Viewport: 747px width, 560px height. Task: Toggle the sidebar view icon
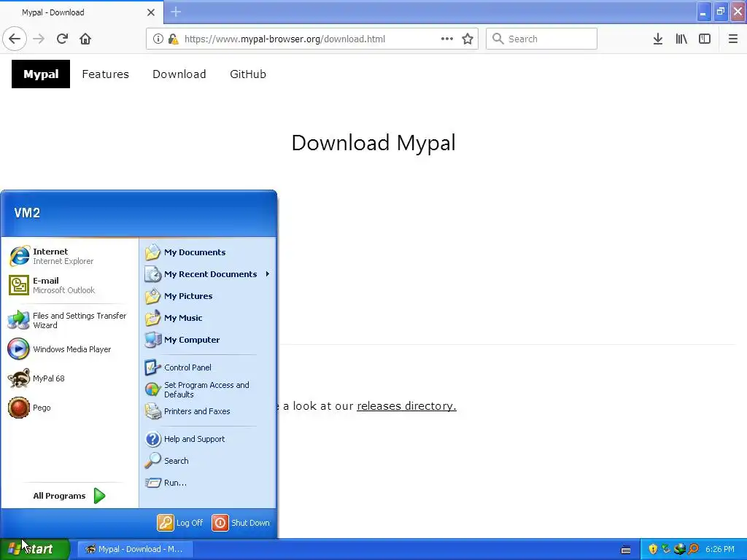point(705,39)
